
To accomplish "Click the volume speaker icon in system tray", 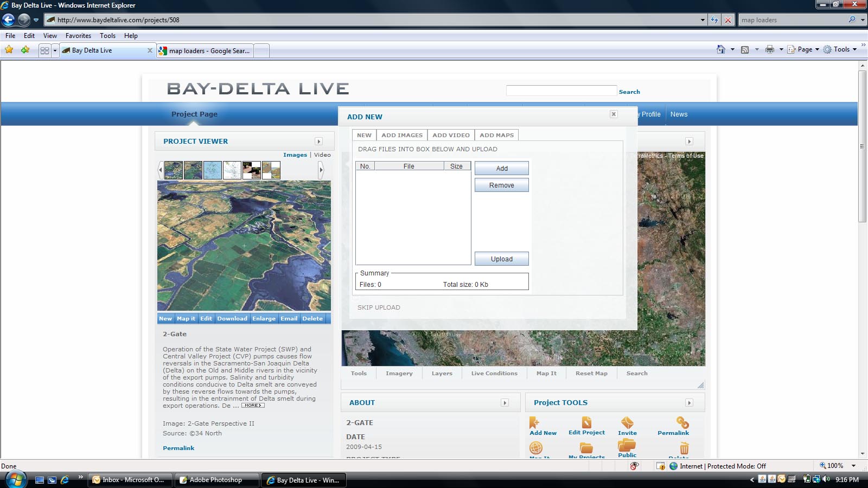I will (826, 479).
